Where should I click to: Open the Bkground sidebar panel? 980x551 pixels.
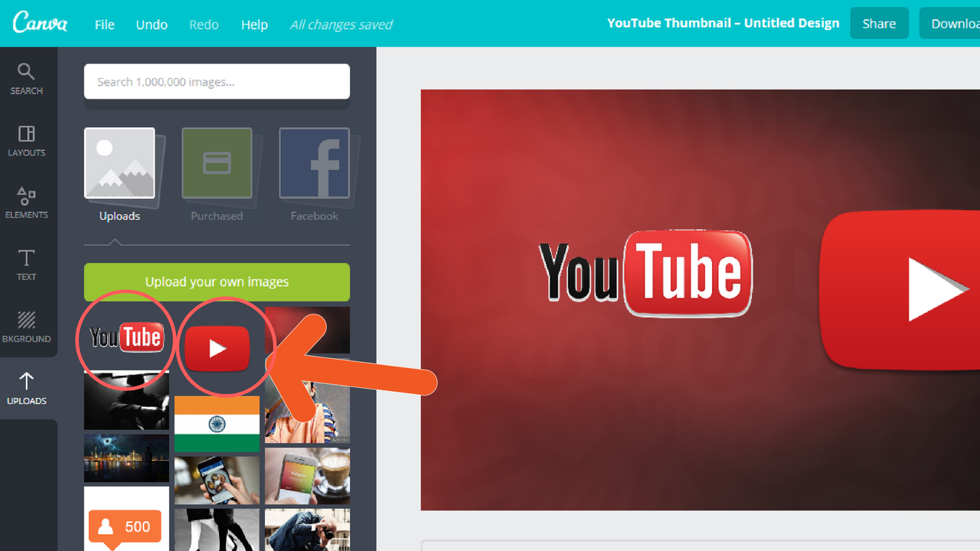(x=27, y=327)
